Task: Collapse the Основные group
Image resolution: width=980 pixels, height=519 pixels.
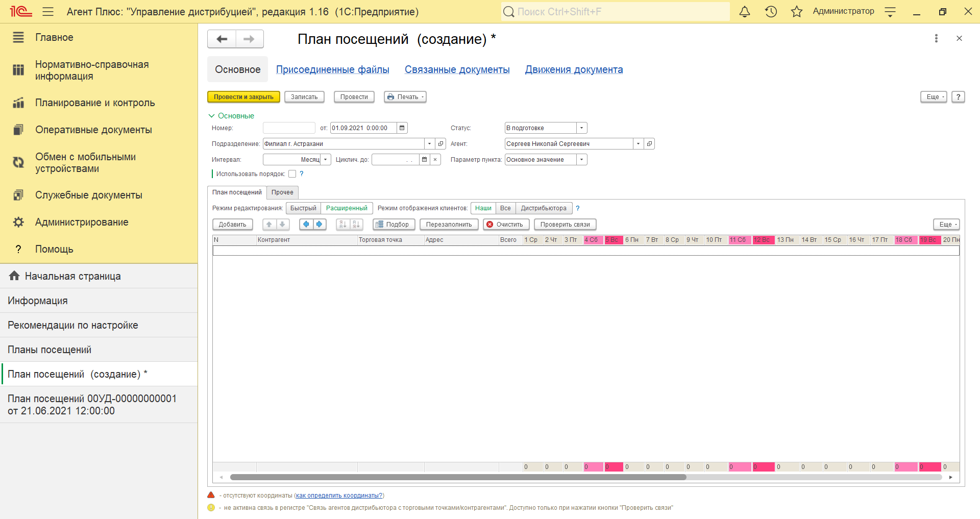Action: [231, 116]
